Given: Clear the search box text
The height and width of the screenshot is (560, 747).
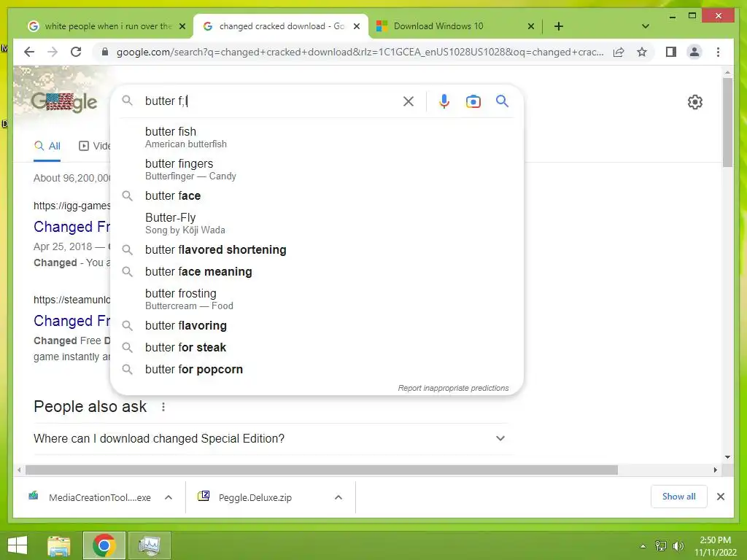Looking at the screenshot, I should pyautogui.click(x=409, y=101).
